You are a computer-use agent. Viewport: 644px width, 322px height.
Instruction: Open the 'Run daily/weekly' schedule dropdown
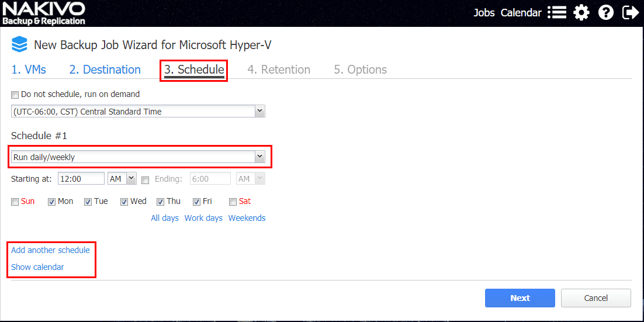tap(260, 157)
